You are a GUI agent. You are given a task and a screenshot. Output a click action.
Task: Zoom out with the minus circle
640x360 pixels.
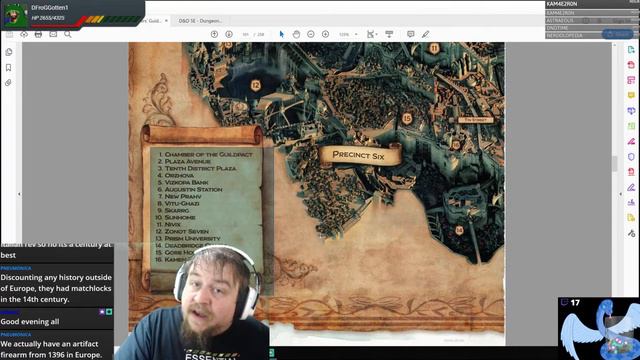(311, 34)
